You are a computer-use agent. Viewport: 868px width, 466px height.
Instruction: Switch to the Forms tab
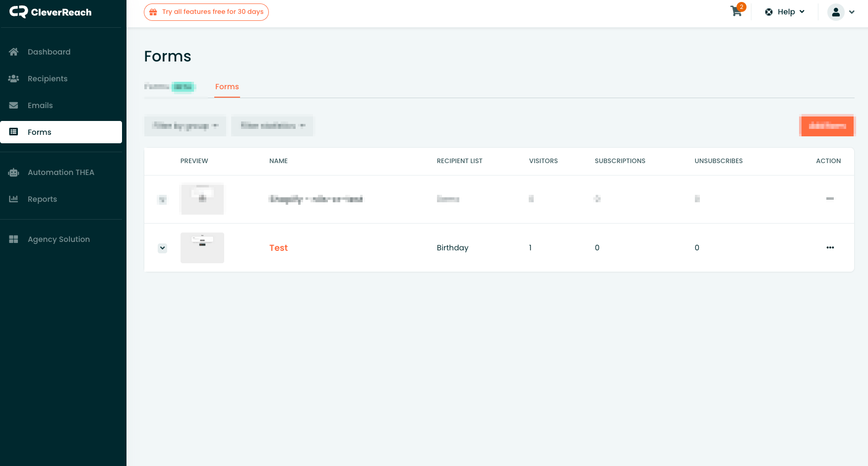(x=227, y=87)
